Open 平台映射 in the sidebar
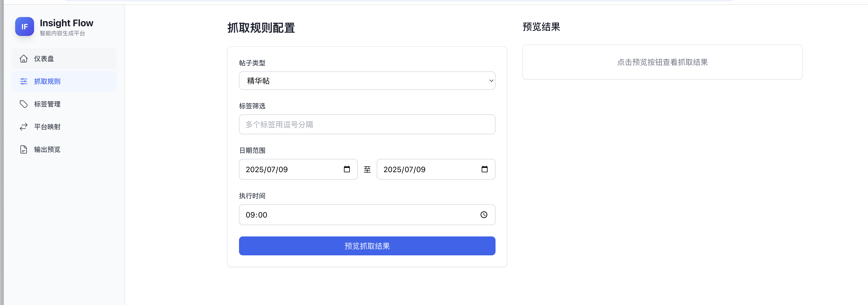This screenshot has height=305, width=868. pos(64,126)
